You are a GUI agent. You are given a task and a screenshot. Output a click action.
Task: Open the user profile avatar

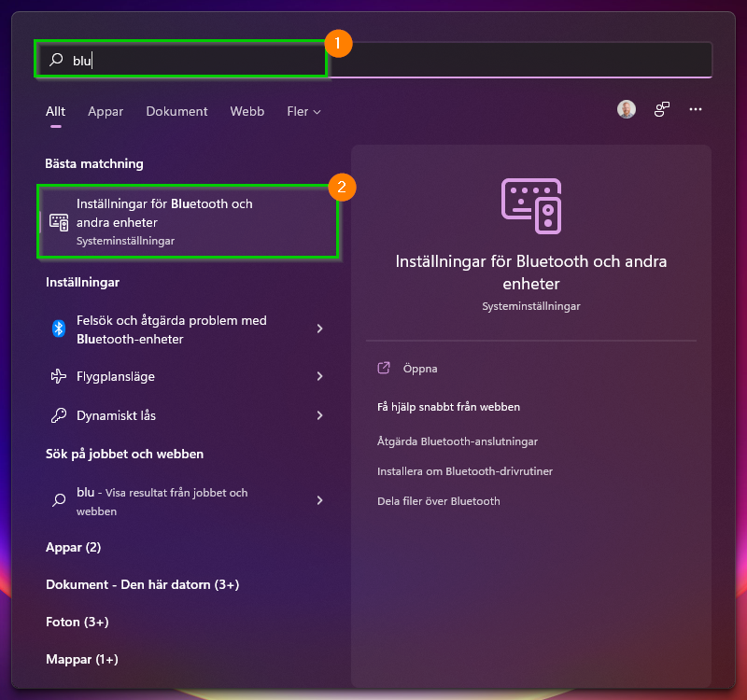click(x=626, y=109)
